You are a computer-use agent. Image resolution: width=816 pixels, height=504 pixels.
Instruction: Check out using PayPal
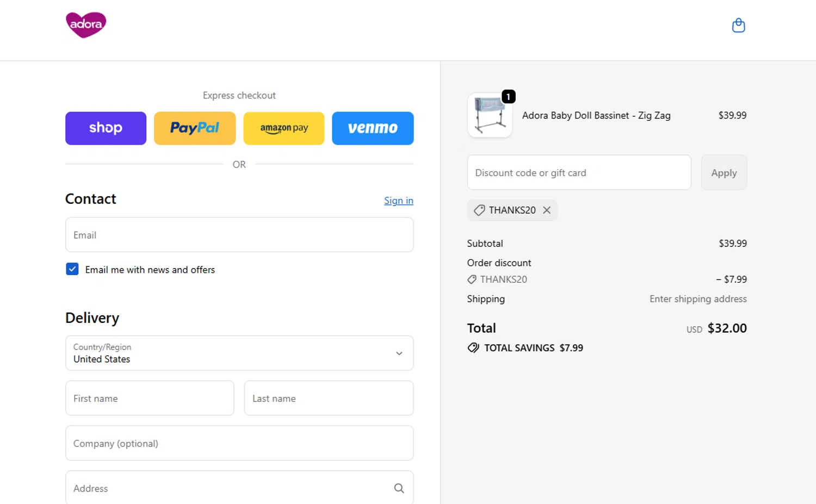(195, 128)
